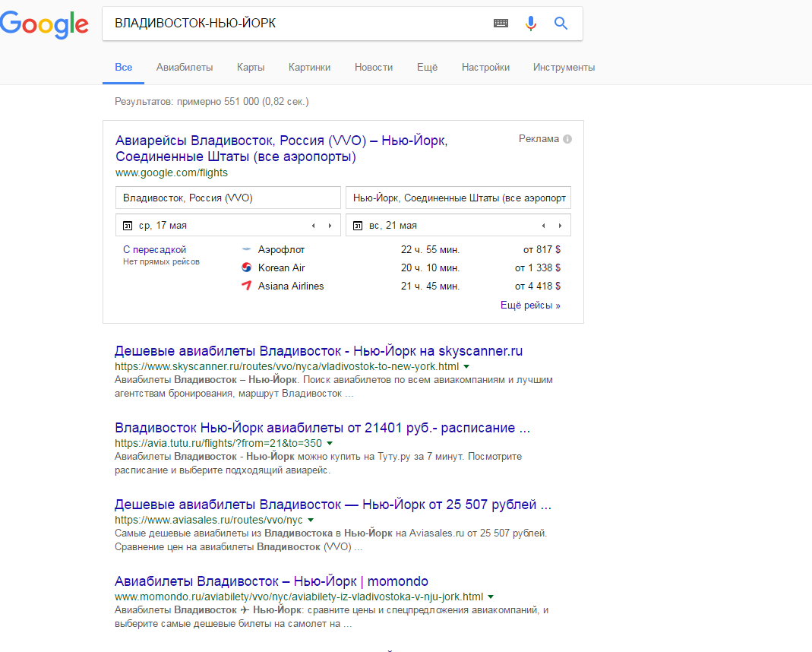812x652 pixels.
Task: Switch to the Авиабилеты tab
Action: pyautogui.click(x=185, y=68)
